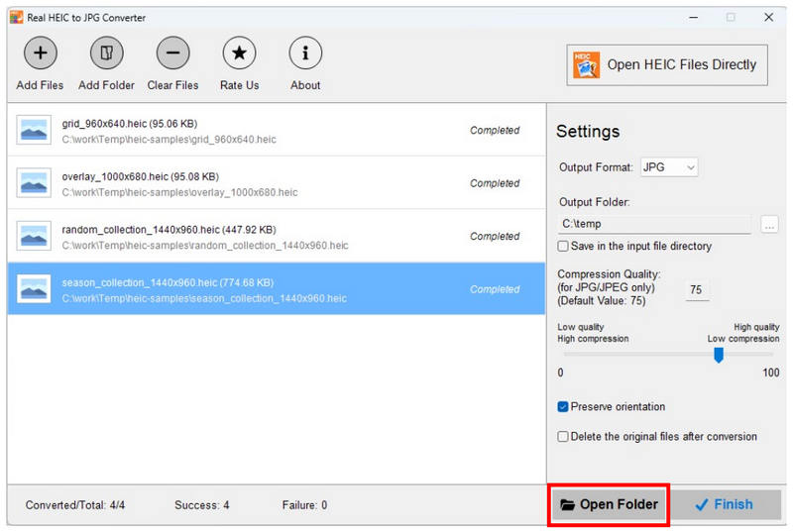Check Delete the original files after conversion
793x532 pixels.
click(x=563, y=437)
